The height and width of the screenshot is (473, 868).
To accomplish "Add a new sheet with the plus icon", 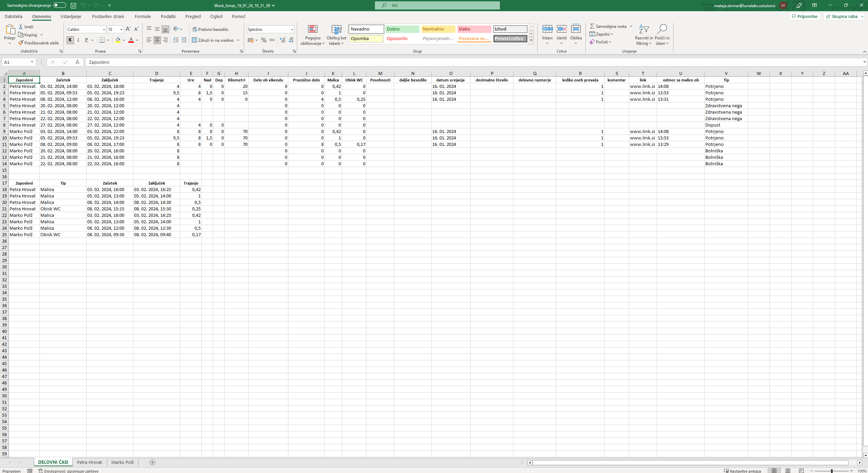I will tap(152, 462).
